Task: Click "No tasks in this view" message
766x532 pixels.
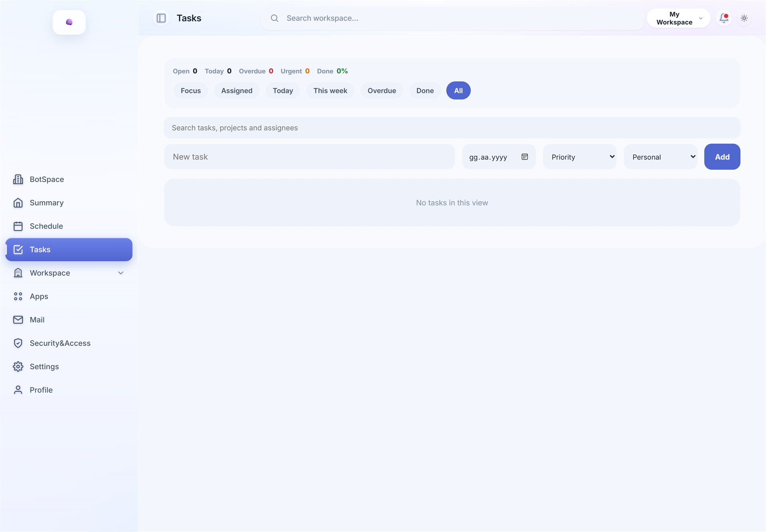Action: click(x=452, y=203)
